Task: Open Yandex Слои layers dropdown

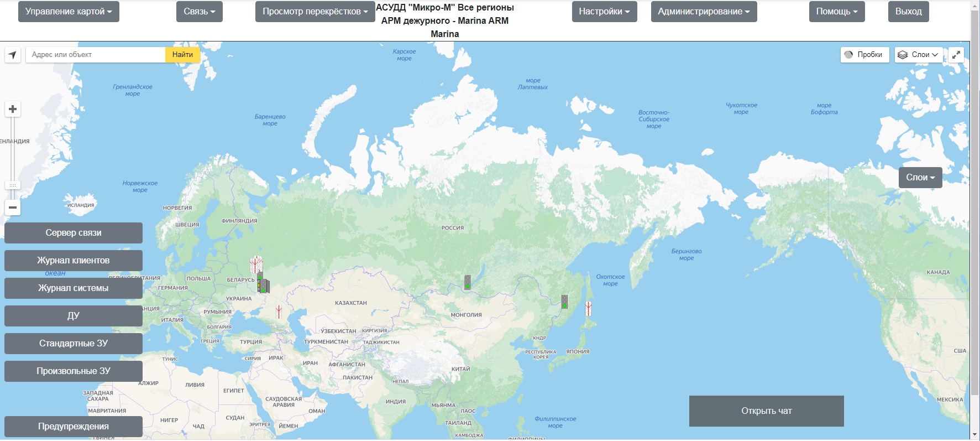Action: click(918, 55)
